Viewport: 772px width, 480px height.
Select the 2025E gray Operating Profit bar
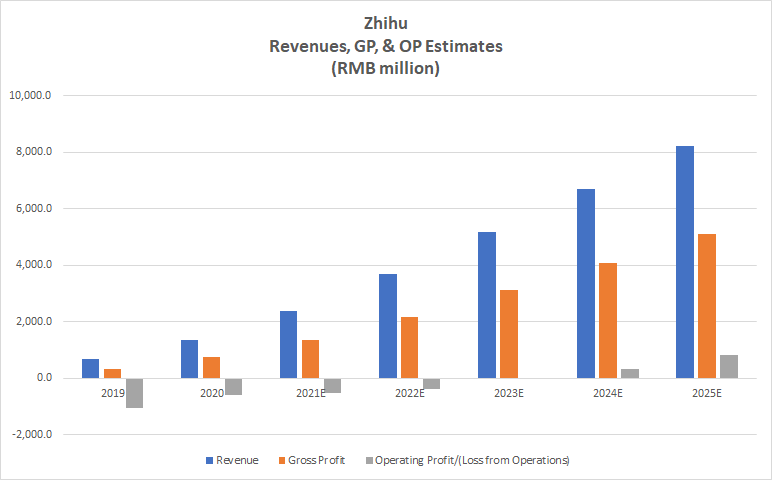pyautogui.click(x=729, y=367)
